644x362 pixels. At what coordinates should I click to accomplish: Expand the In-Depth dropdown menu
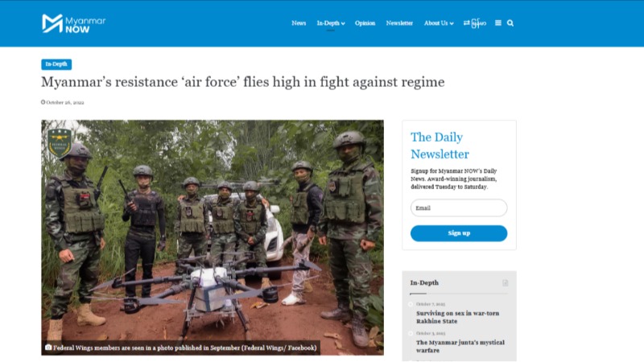tap(331, 23)
